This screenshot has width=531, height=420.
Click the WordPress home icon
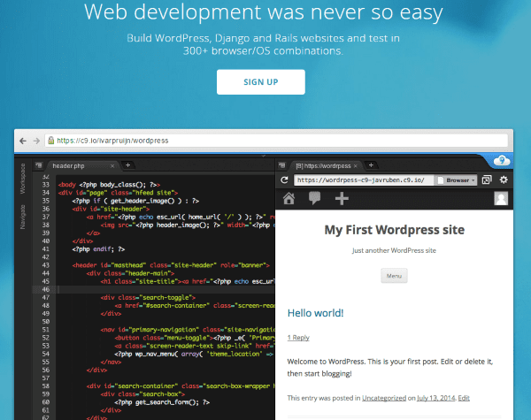[289, 198]
